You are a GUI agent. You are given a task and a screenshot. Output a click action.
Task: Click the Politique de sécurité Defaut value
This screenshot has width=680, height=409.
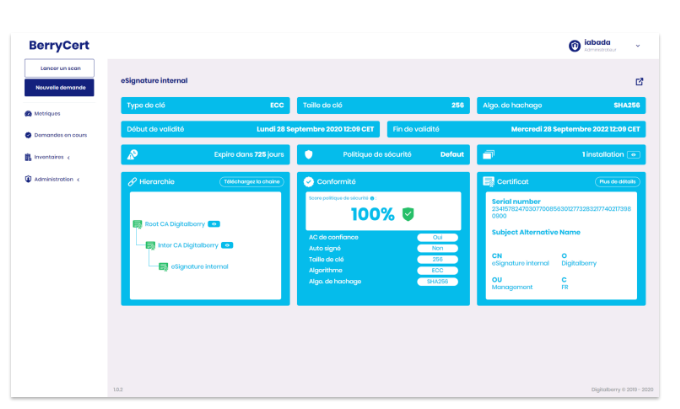452,154
